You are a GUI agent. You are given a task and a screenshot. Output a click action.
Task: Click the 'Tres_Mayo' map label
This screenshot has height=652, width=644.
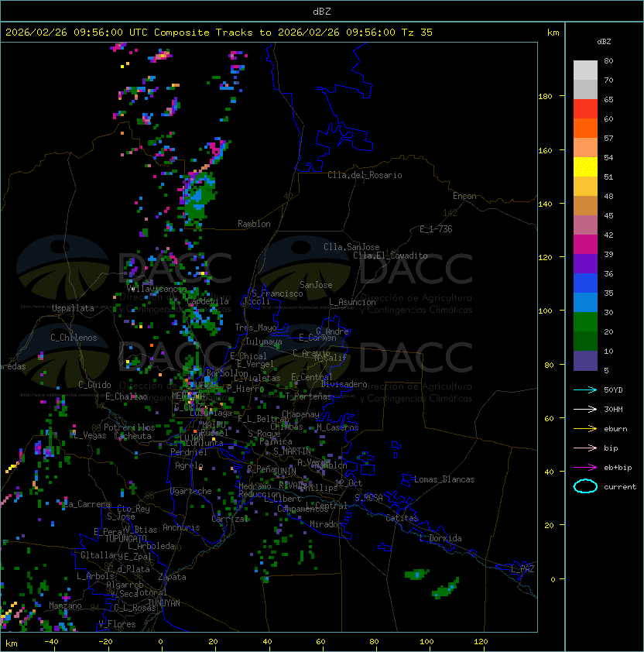tap(255, 328)
